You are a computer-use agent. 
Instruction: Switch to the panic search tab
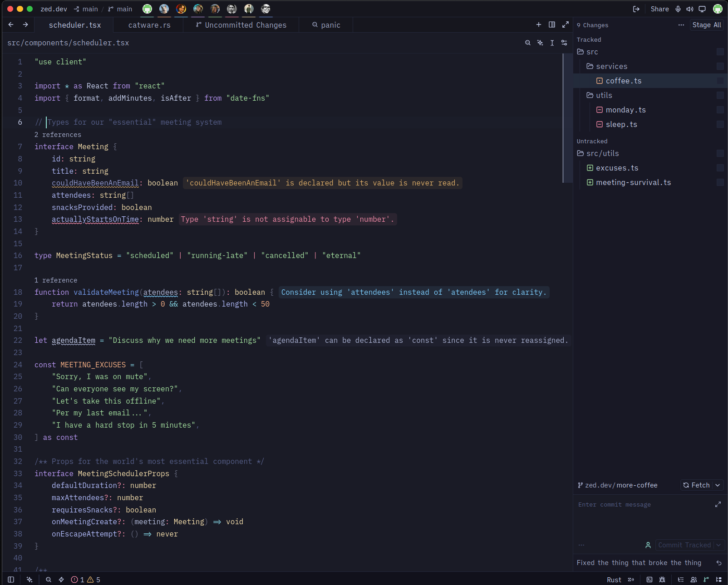pos(326,25)
